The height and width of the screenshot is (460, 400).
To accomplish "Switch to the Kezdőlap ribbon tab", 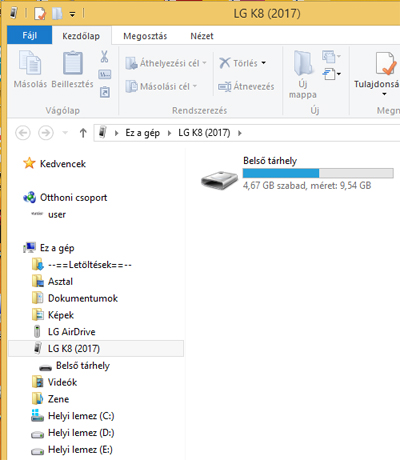I will tap(81, 36).
